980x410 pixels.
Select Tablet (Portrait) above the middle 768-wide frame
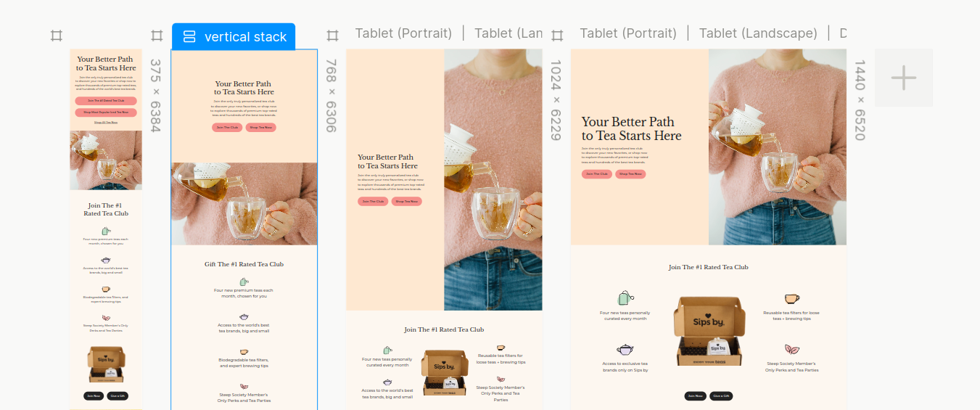[x=404, y=33]
